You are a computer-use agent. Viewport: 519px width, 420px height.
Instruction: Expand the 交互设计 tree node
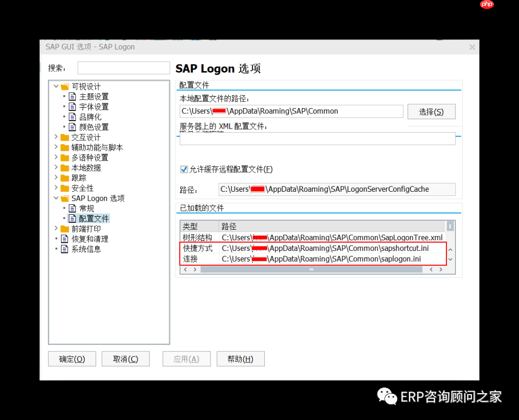(56, 137)
